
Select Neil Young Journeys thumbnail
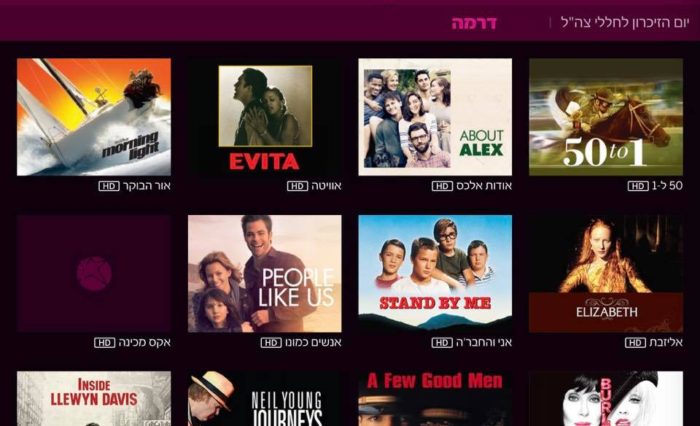pos(265,399)
